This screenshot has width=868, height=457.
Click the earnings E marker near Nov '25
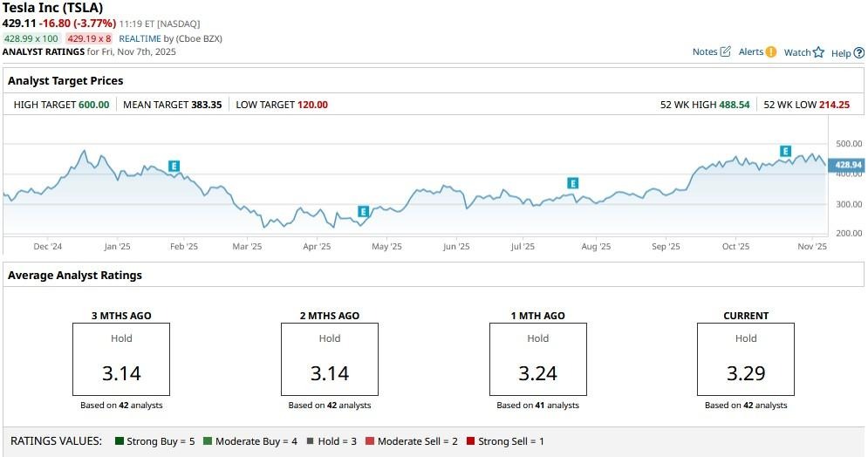point(785,151)
